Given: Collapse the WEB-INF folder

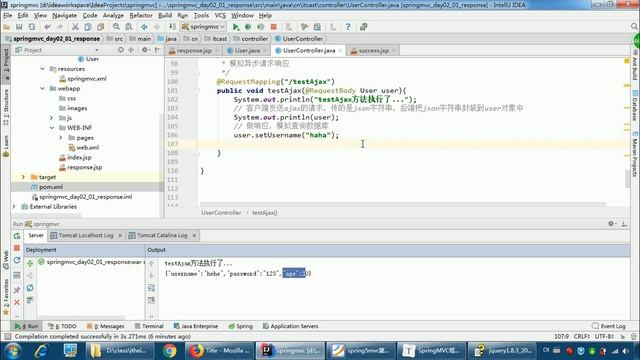Looking at the screenshot, I should click(51, 128).
